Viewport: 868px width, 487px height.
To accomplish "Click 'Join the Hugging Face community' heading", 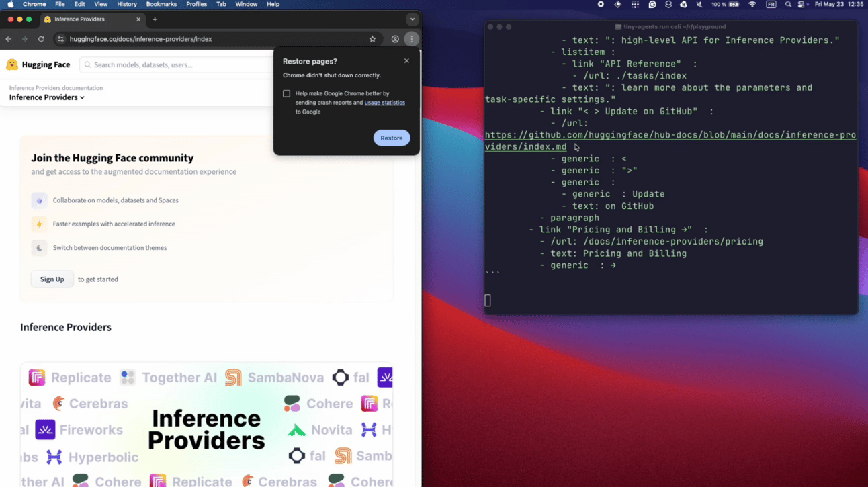I will (x=112, y=158).
